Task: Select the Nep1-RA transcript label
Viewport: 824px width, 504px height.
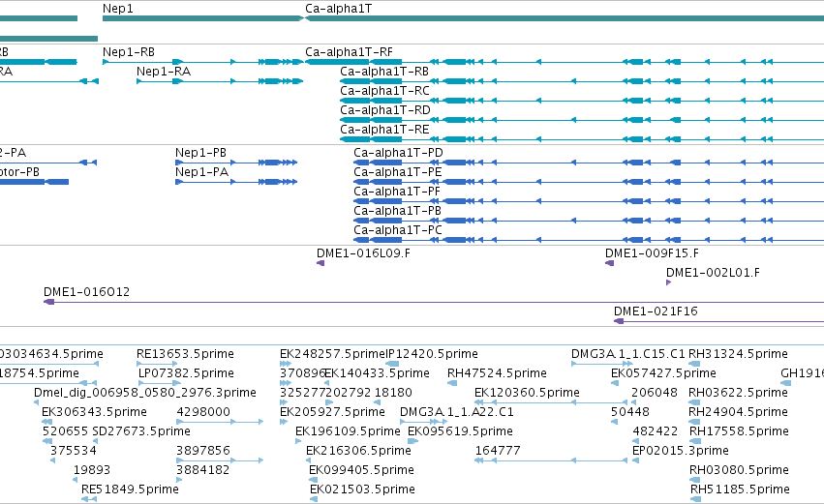Action: point(164,72)
